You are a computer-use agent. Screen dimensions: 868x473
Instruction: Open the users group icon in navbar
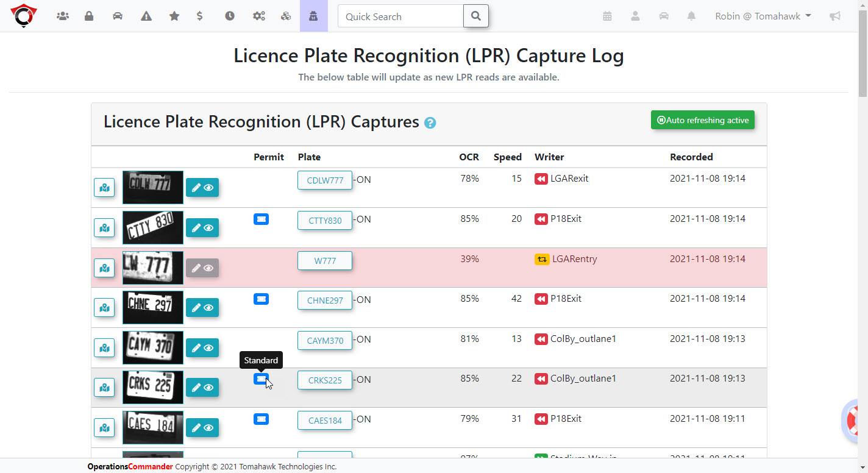(x=62, y=16)
